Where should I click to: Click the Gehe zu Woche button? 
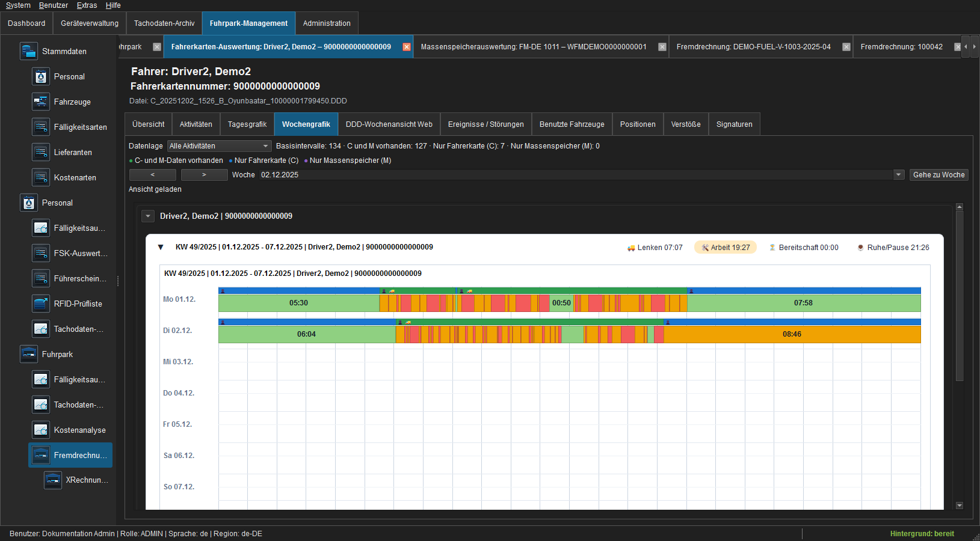click(938, 175)
